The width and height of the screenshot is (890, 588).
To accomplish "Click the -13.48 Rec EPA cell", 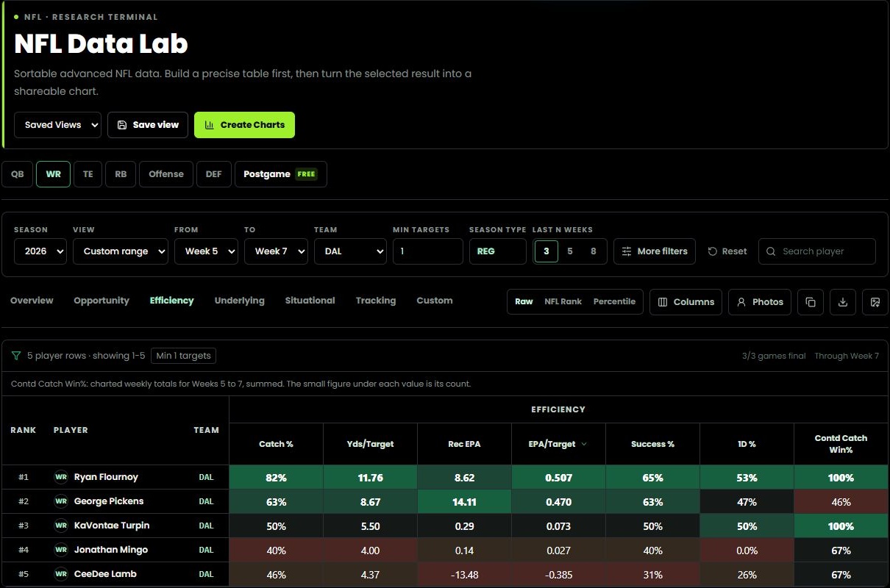I will 464,575.
